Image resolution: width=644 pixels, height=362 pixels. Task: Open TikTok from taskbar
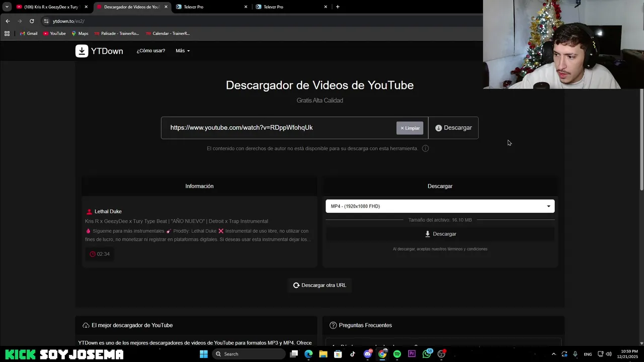click(353, 354)
